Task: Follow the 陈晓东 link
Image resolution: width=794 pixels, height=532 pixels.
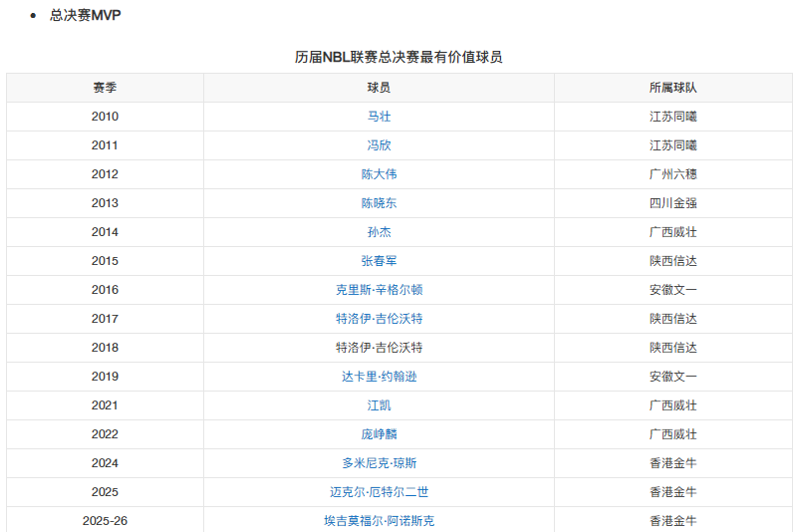Action: click(x=379, y=203)
